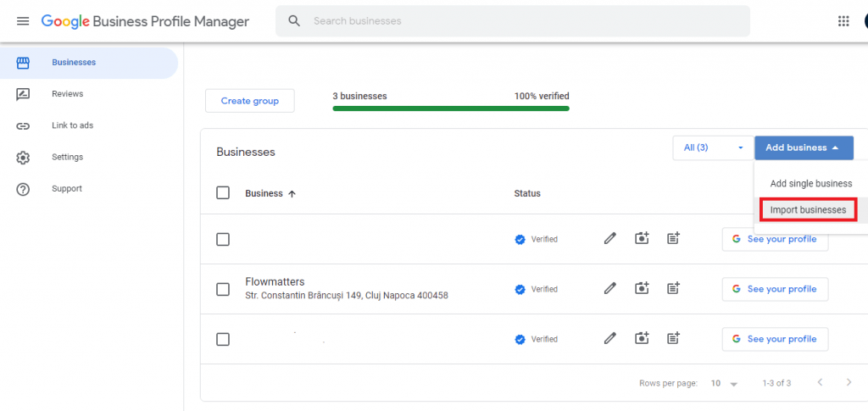
Task: Click create post icon in last business row
Action: coord(673,338)
